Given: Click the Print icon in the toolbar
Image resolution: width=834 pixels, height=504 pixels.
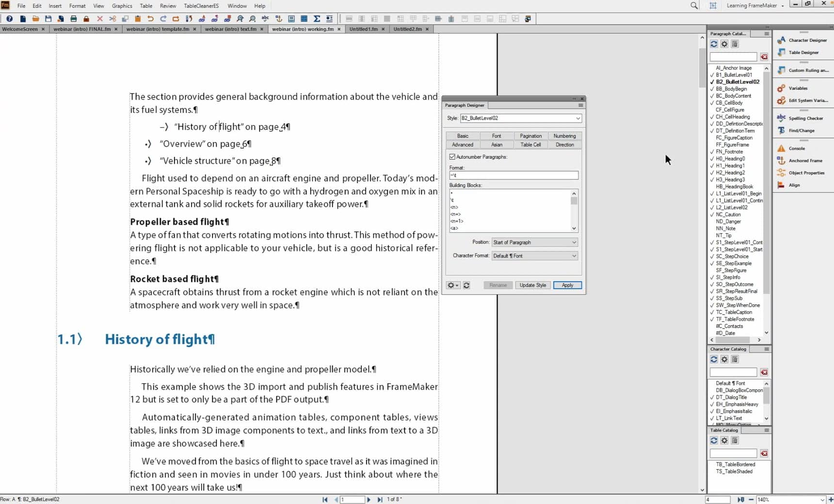Looking at the screenshot, I should 74,19.
